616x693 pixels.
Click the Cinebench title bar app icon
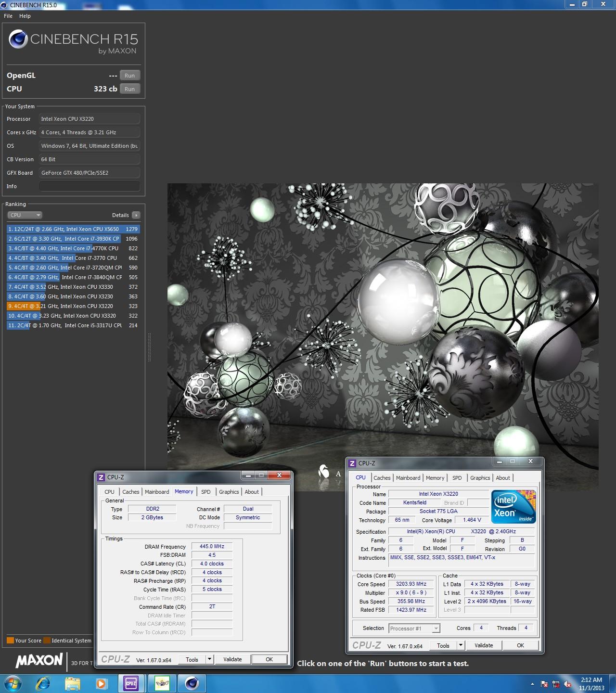pyautogui.click(x=4, y=5)
